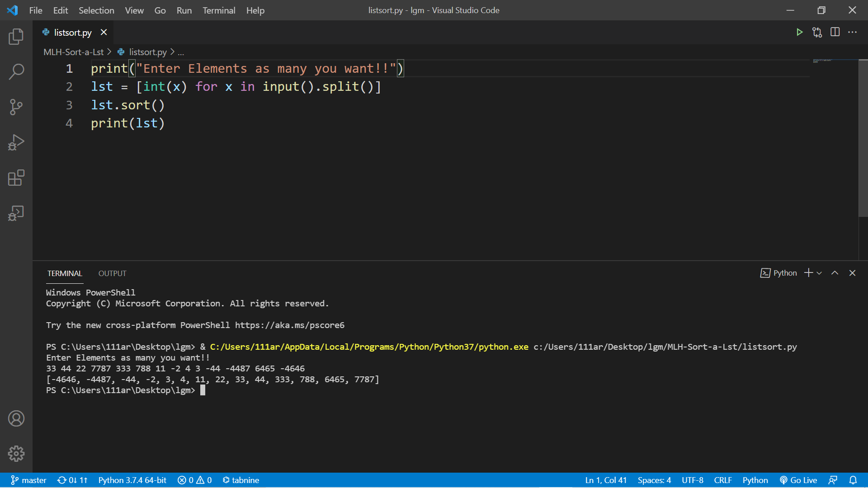The width and height of the screenshot is (868, 488).
Task: Click the master branch status button
Action: point(28,480)
